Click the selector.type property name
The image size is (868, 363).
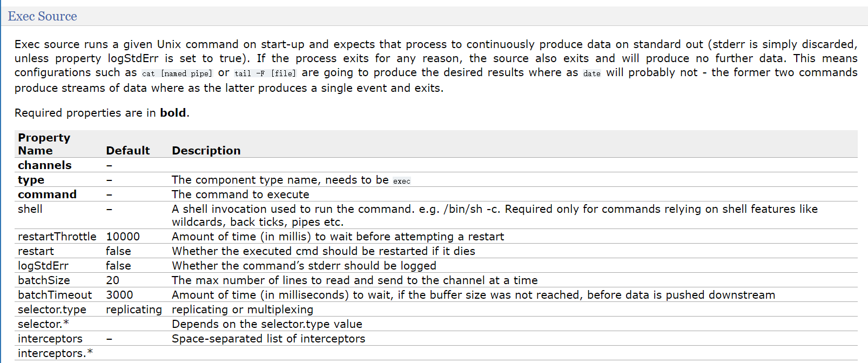click(52, 310)
